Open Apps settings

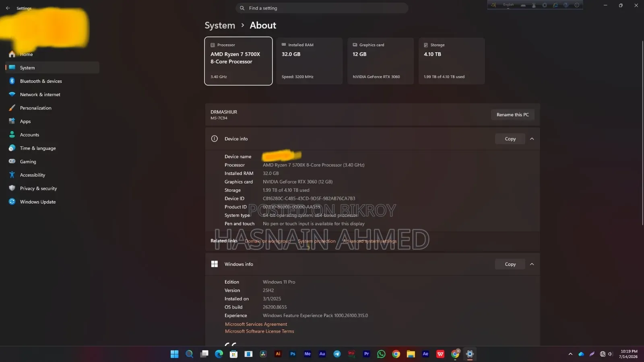pyautogui.click(x=52, y=121)
